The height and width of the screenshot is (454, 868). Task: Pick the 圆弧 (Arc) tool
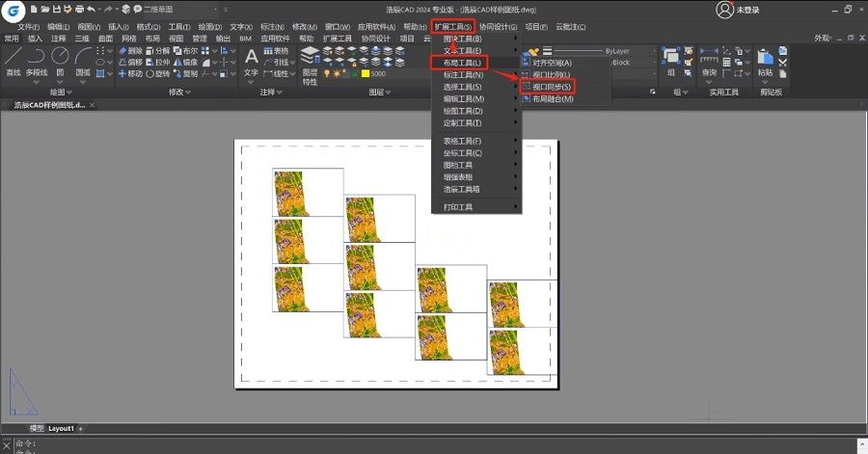point(83,61)
